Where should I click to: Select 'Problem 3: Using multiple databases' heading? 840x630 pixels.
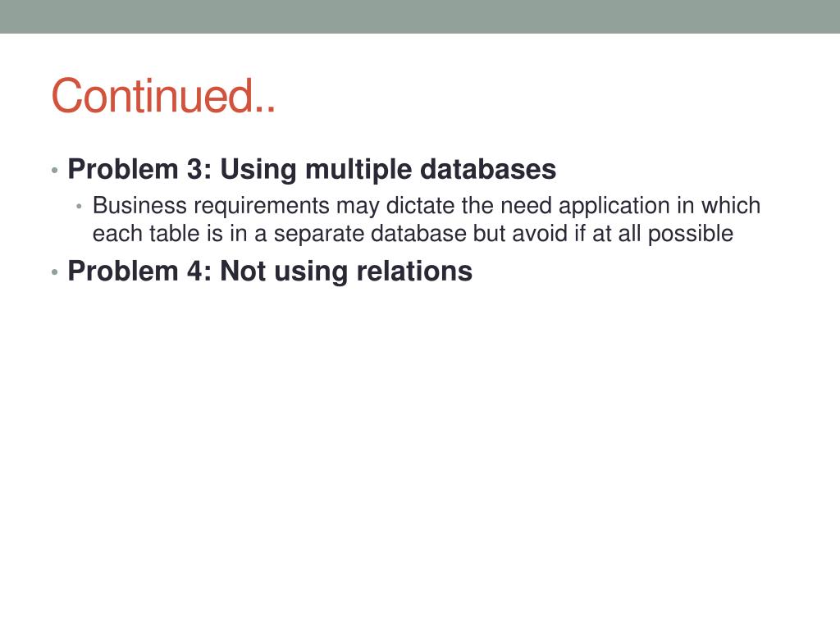tap(312, 169)
